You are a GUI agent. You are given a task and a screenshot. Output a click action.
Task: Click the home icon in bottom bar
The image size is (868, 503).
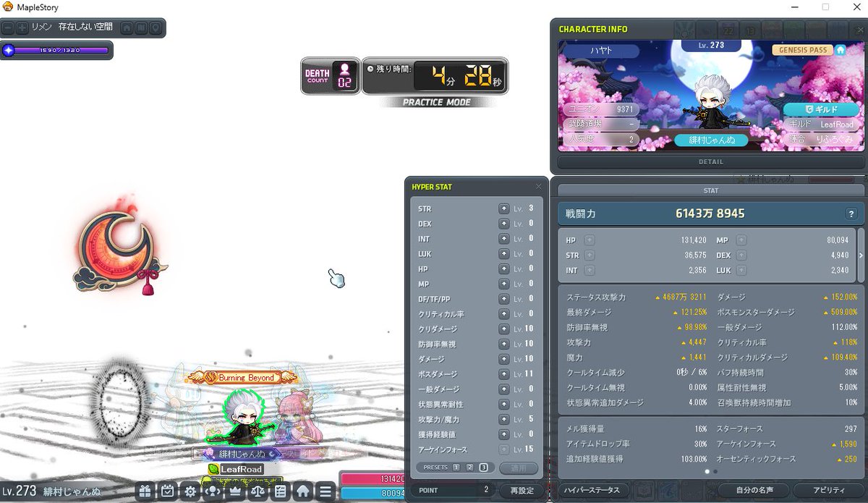point(303,491)
